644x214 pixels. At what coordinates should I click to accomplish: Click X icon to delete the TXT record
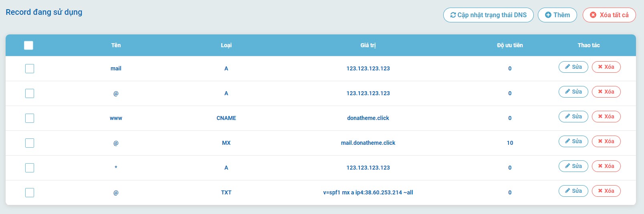[600, 191]
